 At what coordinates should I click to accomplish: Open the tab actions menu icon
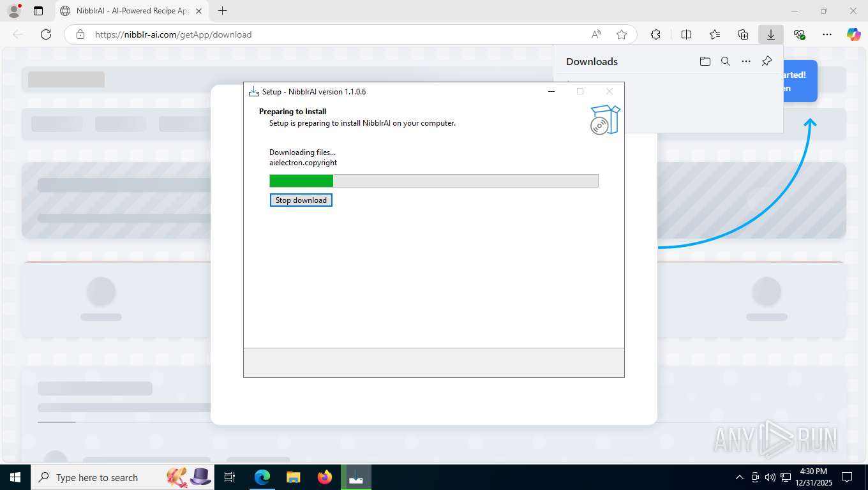click(38, 11)
